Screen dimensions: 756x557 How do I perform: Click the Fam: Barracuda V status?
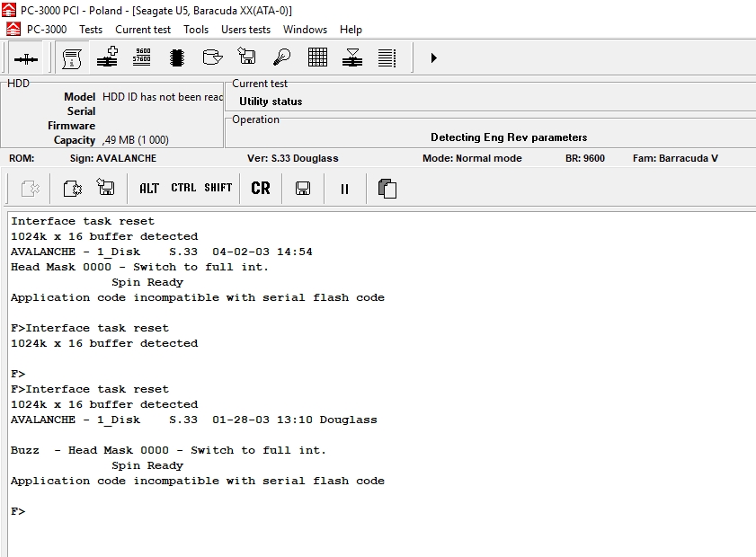[x=675, y=158]
